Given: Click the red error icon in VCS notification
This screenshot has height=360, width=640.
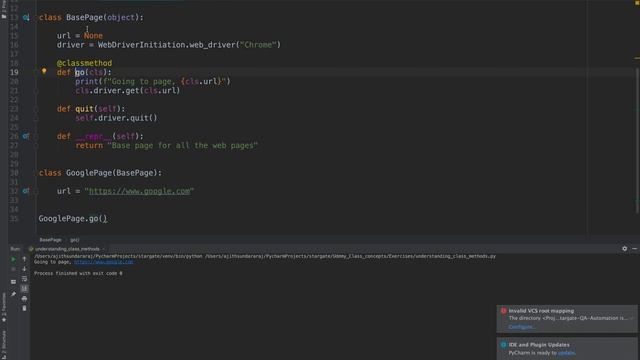Looking at the screenshot, I should tap(503, 311).
